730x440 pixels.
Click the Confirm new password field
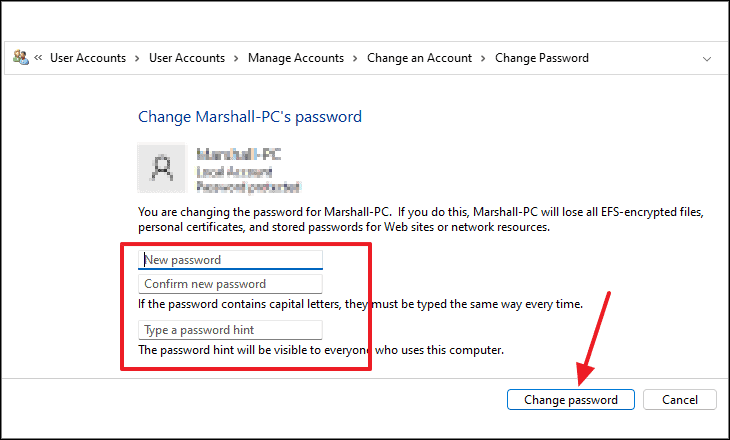click(230, 284)
